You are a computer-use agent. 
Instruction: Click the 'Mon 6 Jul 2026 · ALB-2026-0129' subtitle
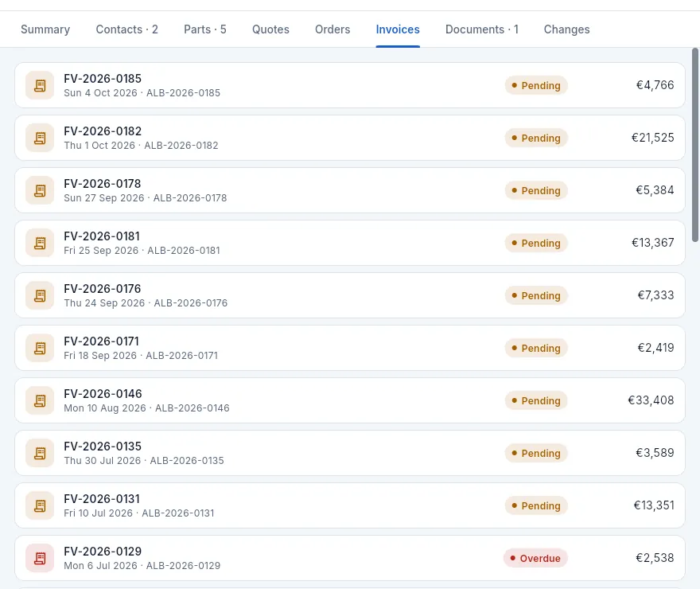[x=142, y=566]
